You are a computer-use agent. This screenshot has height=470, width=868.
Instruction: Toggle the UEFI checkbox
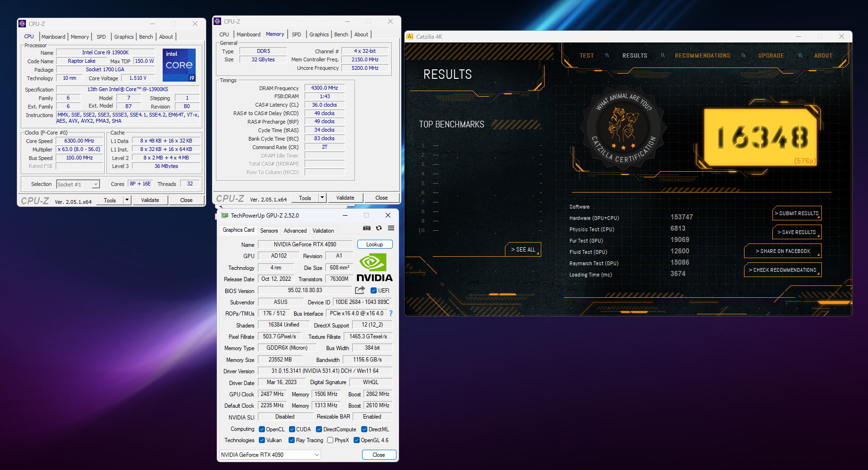click(x=373, y=291)
